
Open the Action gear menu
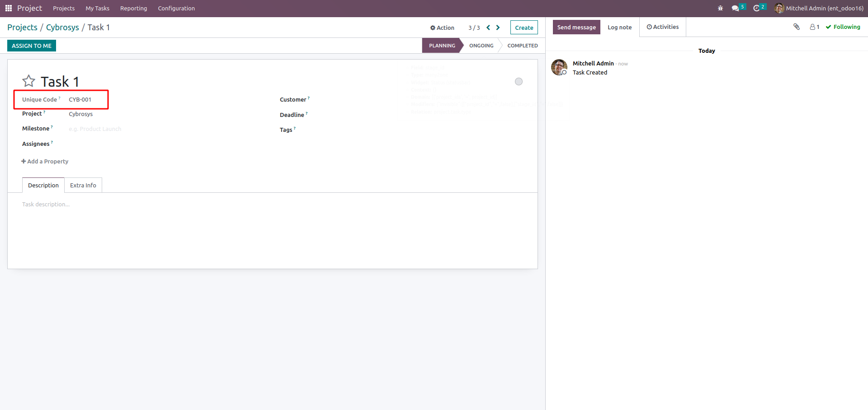coord(442,28)
